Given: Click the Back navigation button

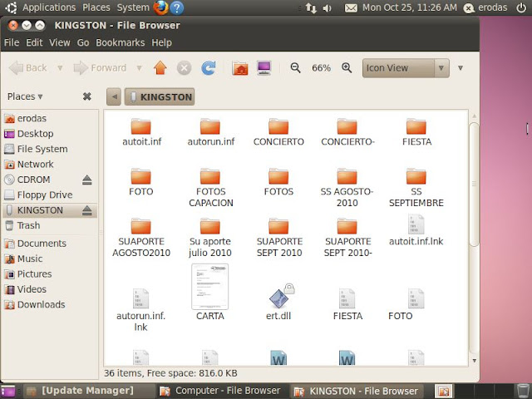Looking at the screenshot, I should 28,68.
